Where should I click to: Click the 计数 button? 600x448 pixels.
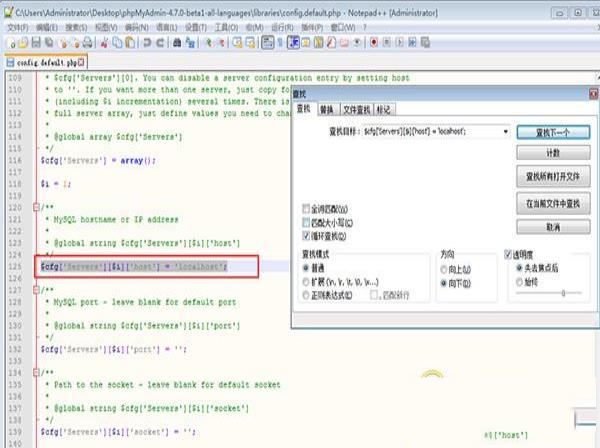[553, 153]
